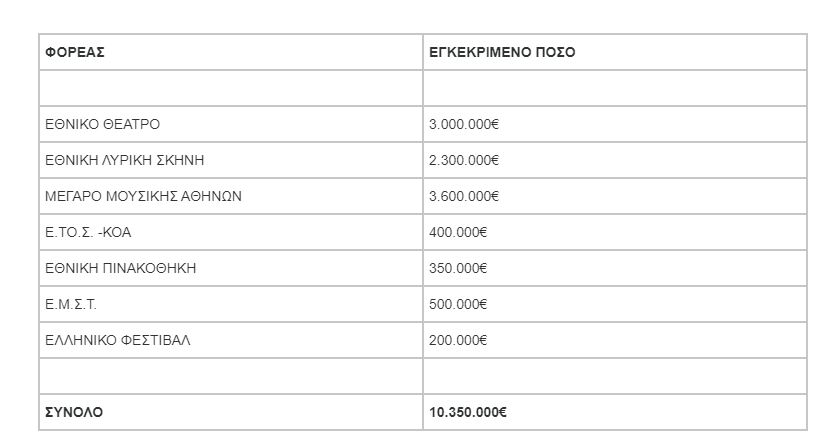This screenshot has width=827, height=440.
Task: Click the 3.000.000€ amount cell
Action: tap(464, 125)
